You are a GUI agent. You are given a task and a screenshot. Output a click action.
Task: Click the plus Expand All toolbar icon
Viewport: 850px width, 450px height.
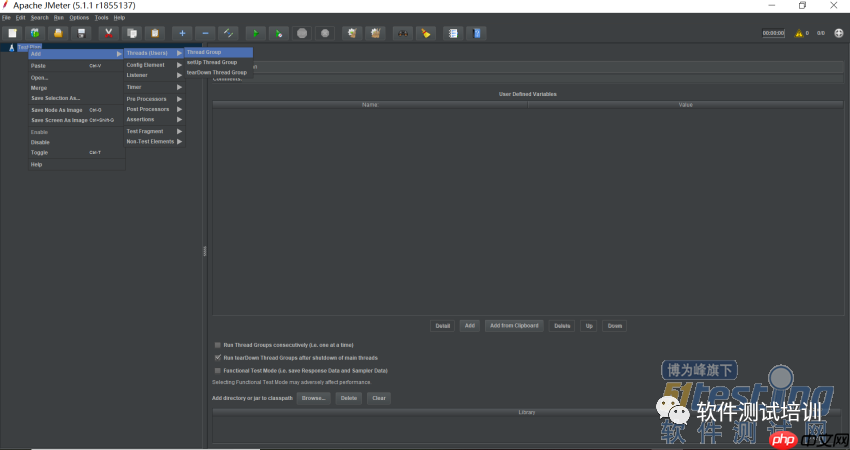pyautogui.click(x=182, y=33)
